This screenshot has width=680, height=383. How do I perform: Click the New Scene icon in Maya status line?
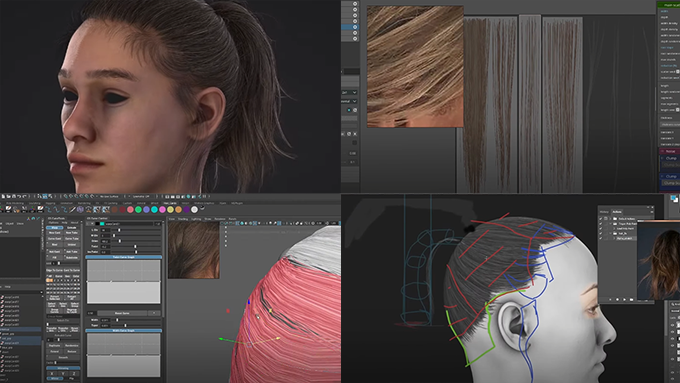pos(3,196)
